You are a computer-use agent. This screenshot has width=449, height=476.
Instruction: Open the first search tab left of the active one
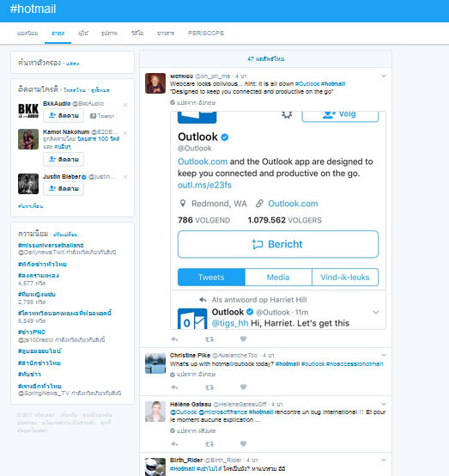point(27,34)
